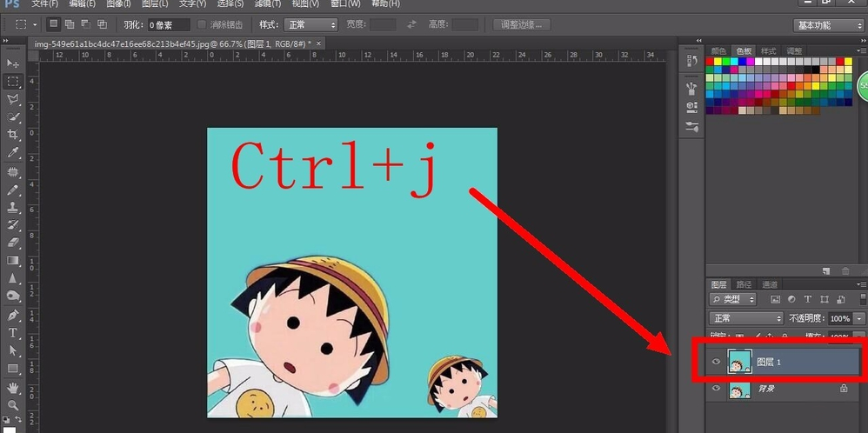Image resolution: width=868 pixels, height=433 pixels.
Task: Toggle smart object layer filter icon
Action: 841,299
